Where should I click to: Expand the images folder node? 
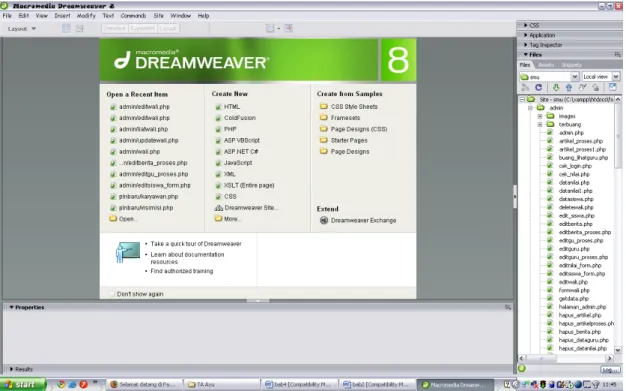click(540, 116)
